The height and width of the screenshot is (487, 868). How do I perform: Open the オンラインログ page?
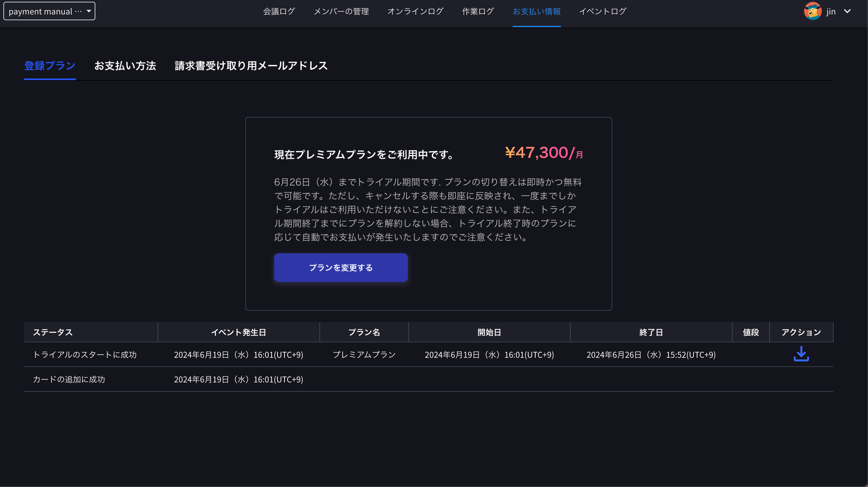[415, 11]
